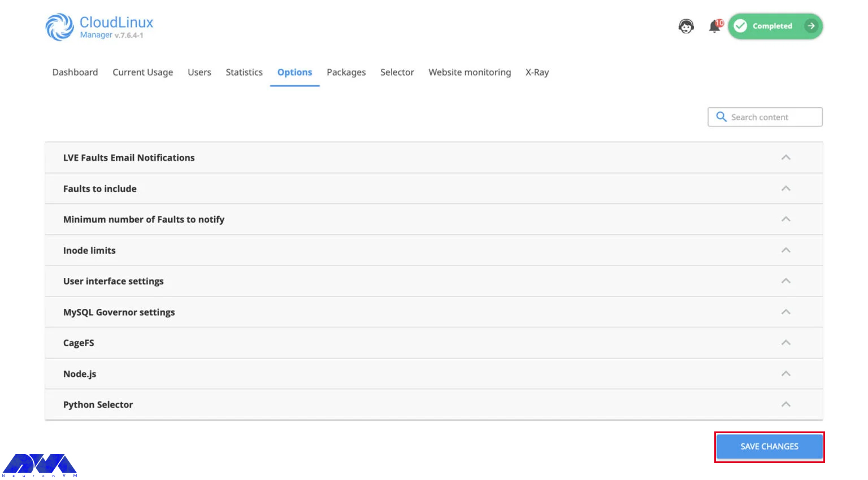Click the search magnifier icon

(x=721, y=117)
